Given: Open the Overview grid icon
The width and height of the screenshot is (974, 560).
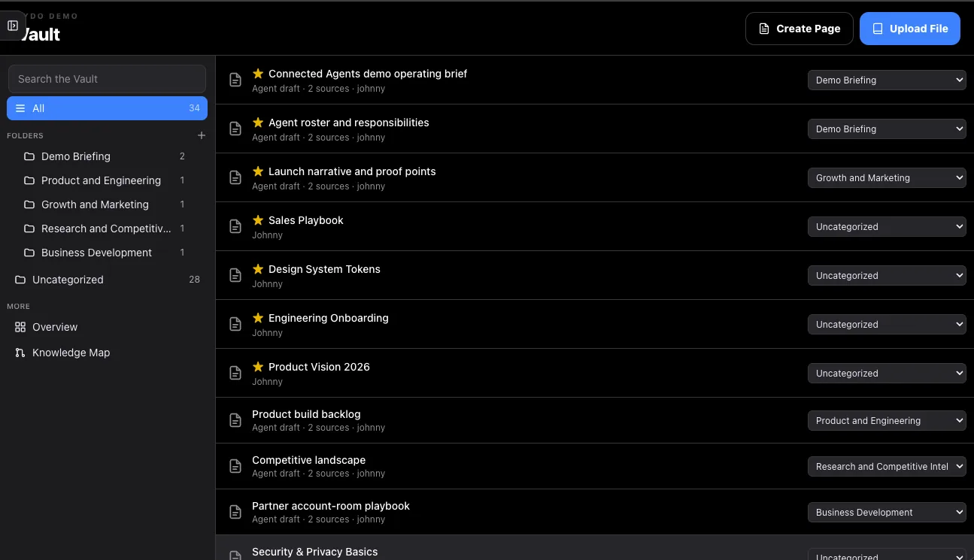Looking at the screenshot, I should 20,327.
